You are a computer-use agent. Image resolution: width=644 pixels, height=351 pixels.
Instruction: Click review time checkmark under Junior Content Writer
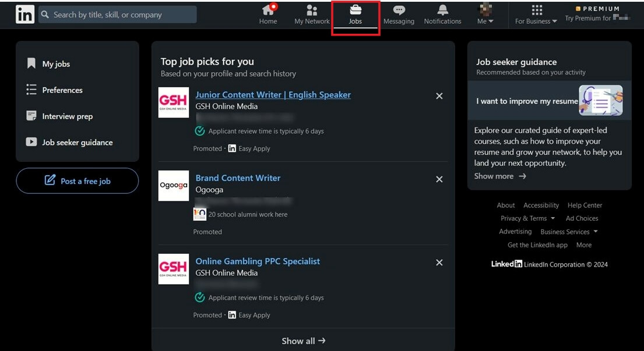tap(199, 131)
